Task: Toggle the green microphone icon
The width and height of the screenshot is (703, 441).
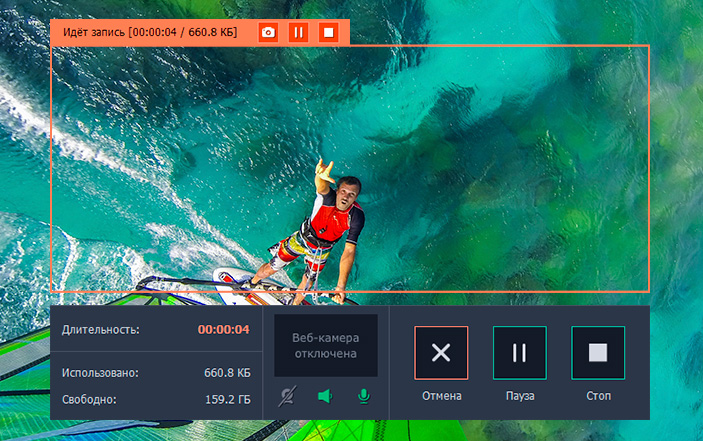Action: click(364, 396)
